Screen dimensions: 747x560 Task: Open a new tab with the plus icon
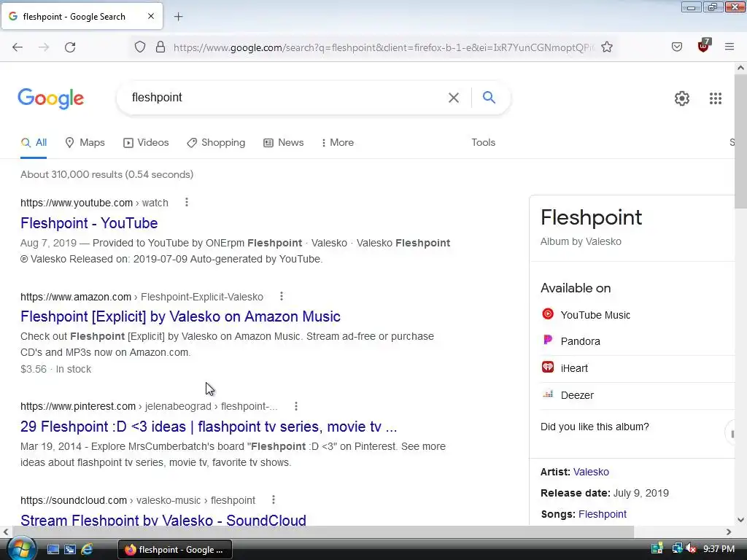click(x=178, y=17)
